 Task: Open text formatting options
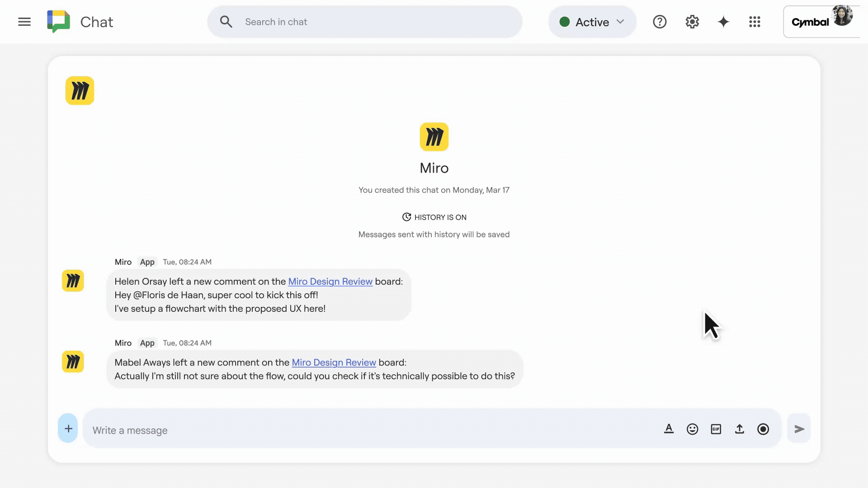669,429
